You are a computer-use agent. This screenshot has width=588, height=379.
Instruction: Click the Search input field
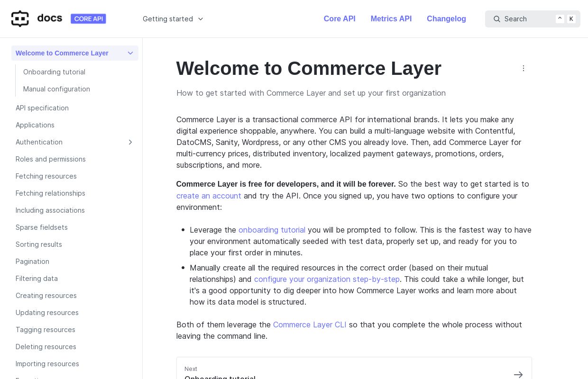coord(533,19)
